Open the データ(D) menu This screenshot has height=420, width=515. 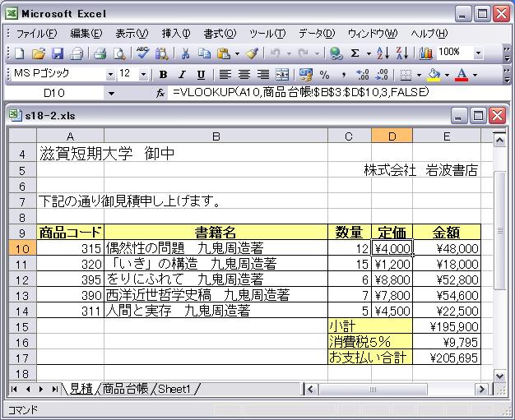[317, 34]
